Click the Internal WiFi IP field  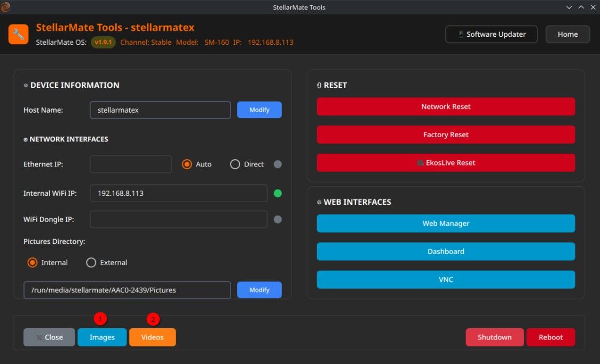179,193
